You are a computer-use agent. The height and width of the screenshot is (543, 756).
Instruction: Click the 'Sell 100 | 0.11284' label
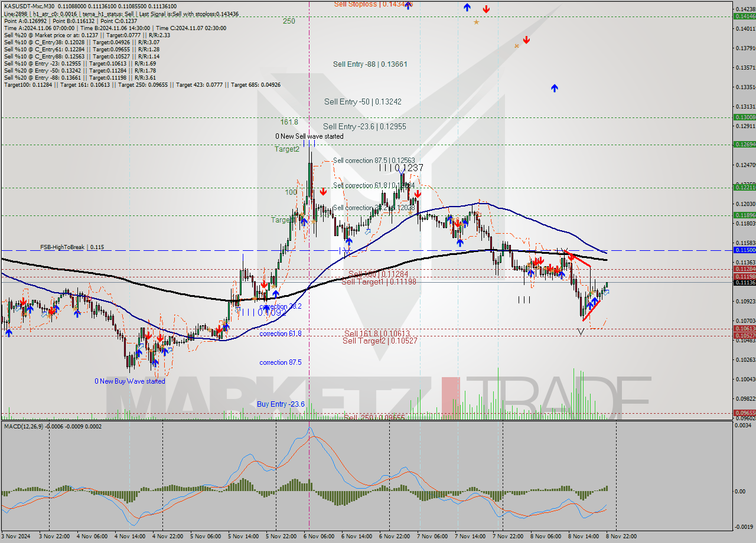pyautogui.click(x=378, y=274)
